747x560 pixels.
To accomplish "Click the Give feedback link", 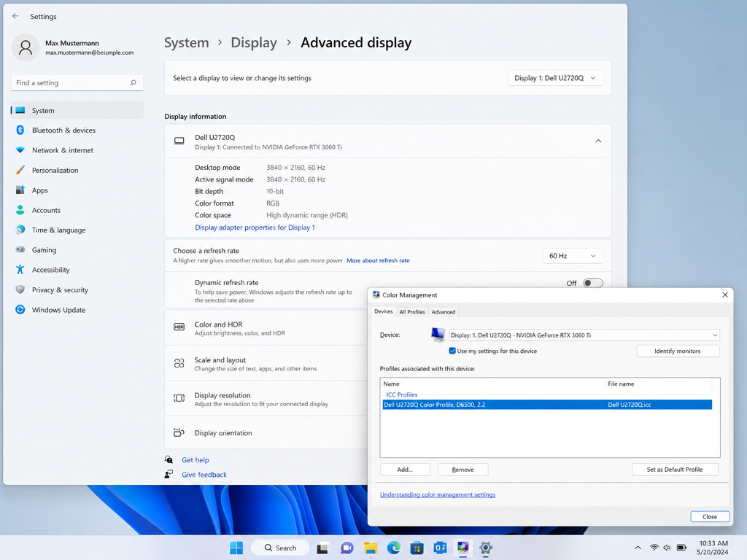I will click(x=204, y=475).
